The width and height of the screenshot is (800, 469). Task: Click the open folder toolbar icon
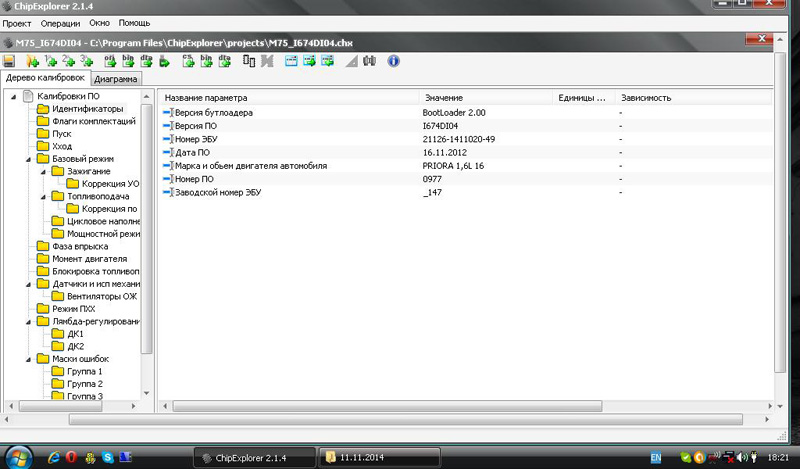[x=32, y=62]
